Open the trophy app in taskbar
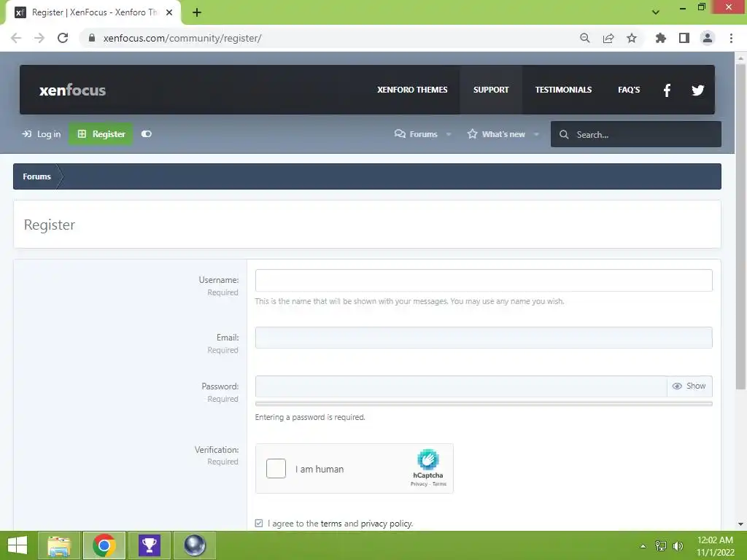The width and height of the screenshot is (747, 560). coord(149,545)
